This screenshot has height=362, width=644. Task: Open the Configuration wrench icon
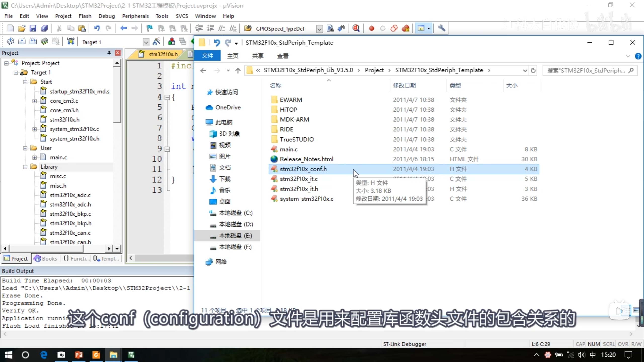click(441, 28)
